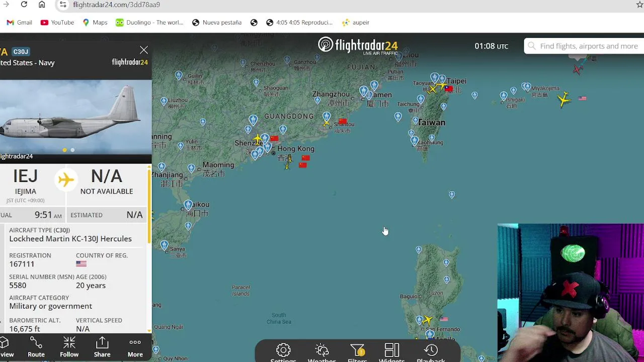
Task: Click the barometric altitude 16,675 ft
Action: coord(24,329)
